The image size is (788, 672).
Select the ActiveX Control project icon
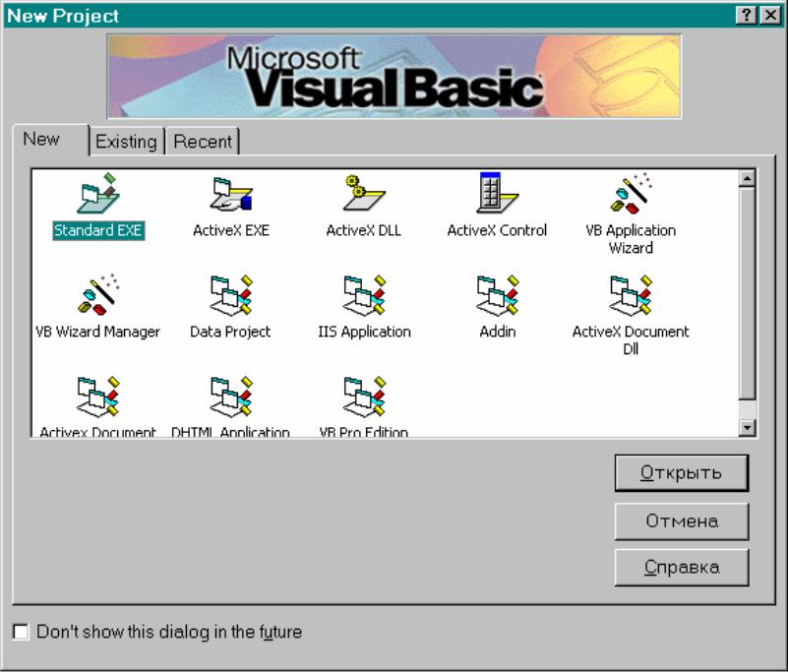(x=497, y=193)
